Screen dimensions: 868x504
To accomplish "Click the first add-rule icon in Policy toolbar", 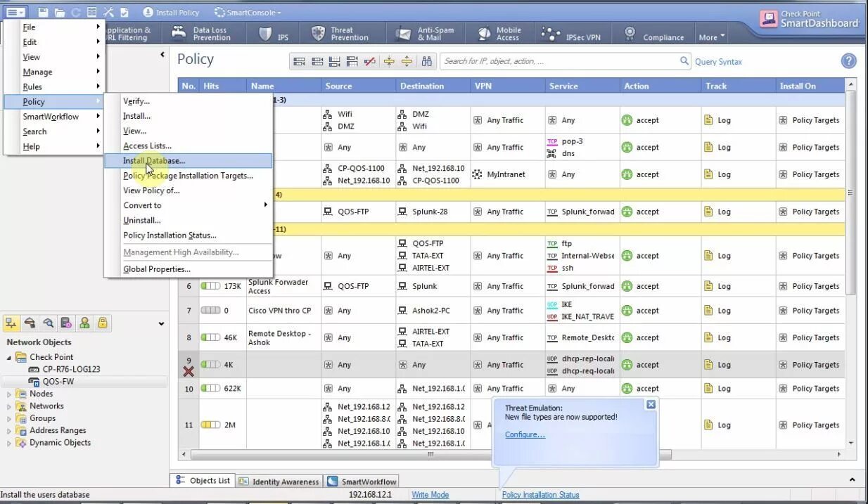I will click(x=299, y=62).
